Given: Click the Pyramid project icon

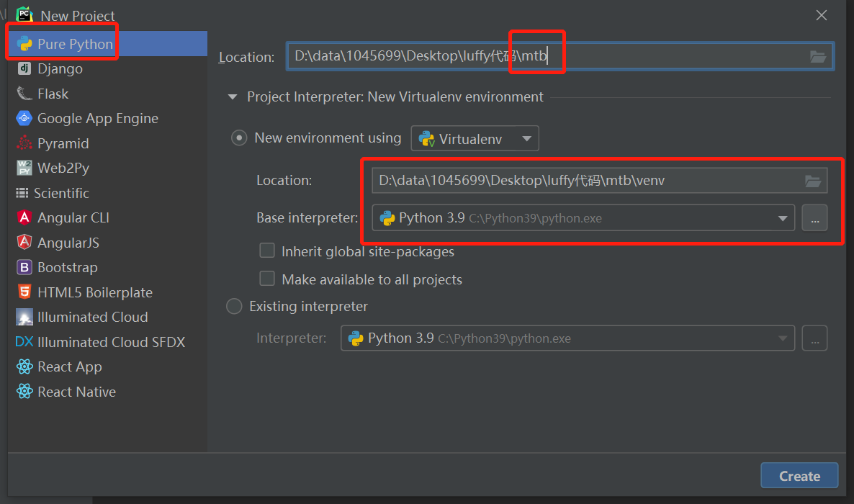Looking at the screenshot, I should 24,143.
